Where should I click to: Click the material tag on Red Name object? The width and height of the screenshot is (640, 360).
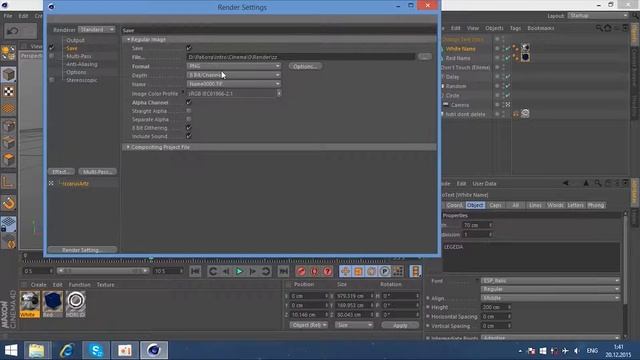pos(525,57)
